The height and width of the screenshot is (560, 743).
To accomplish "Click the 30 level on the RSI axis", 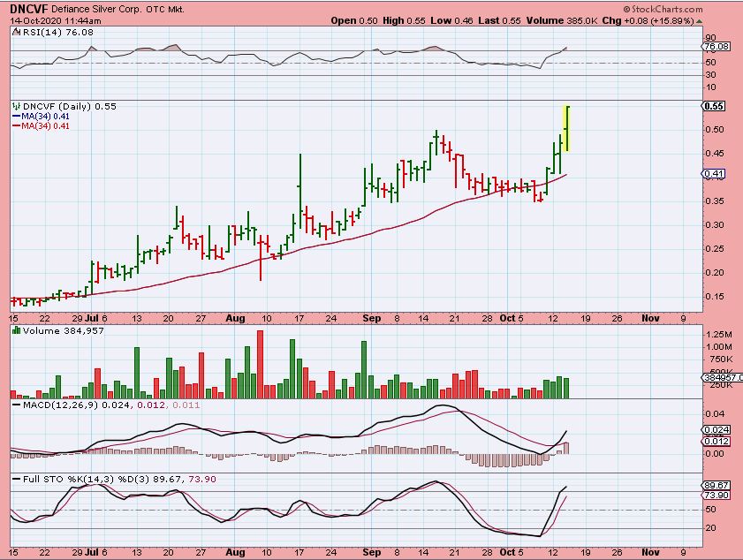I will click(710, 75).
